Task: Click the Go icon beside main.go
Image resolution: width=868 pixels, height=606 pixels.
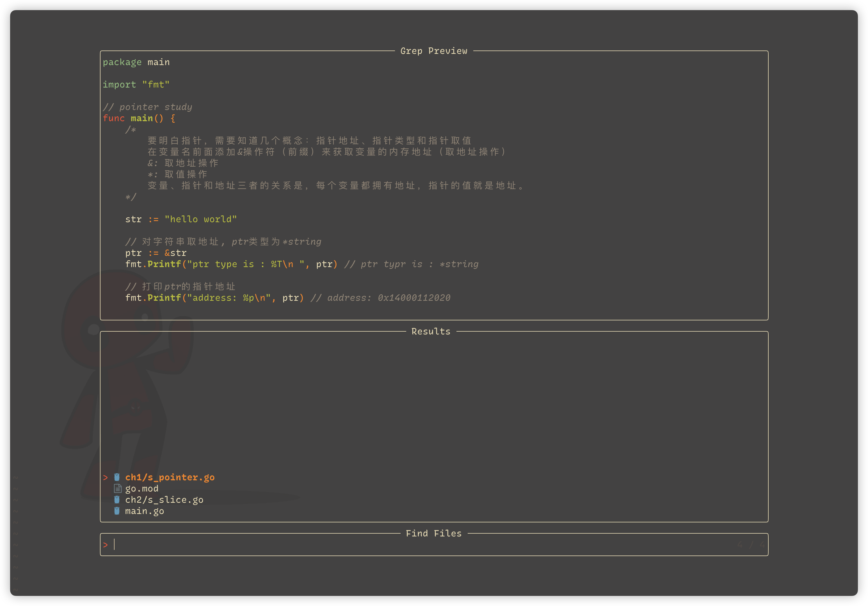Action: (117, 511)
